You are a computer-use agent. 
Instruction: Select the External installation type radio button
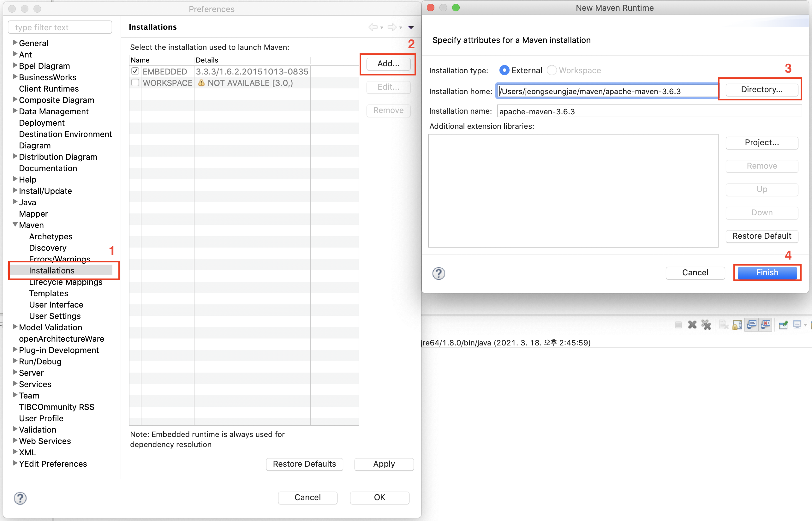[x=504, y=70]
